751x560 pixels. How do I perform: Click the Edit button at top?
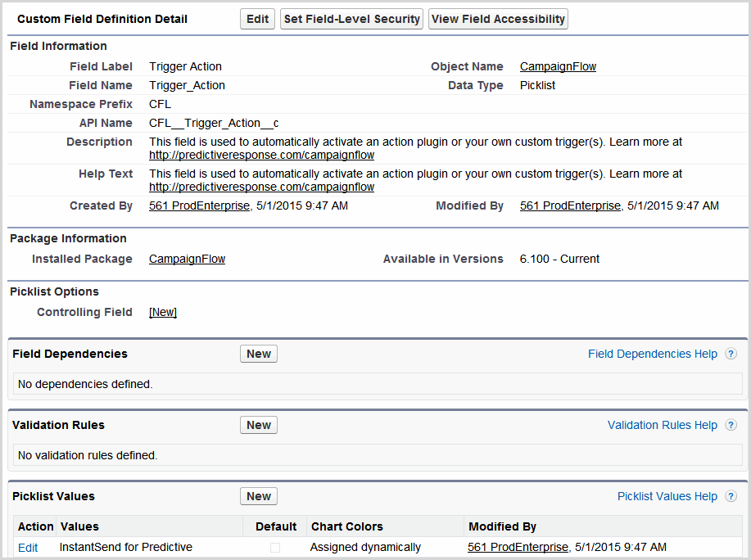pos(257,19)
